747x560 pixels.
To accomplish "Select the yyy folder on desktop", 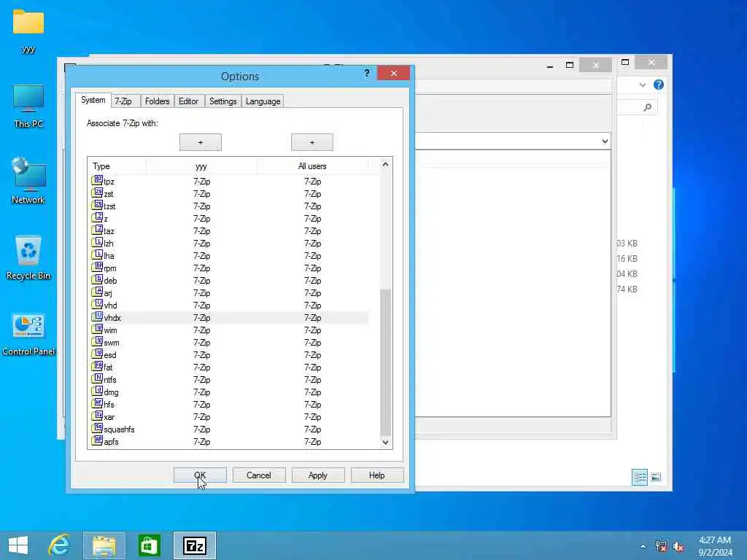I will tap(28, 31).
